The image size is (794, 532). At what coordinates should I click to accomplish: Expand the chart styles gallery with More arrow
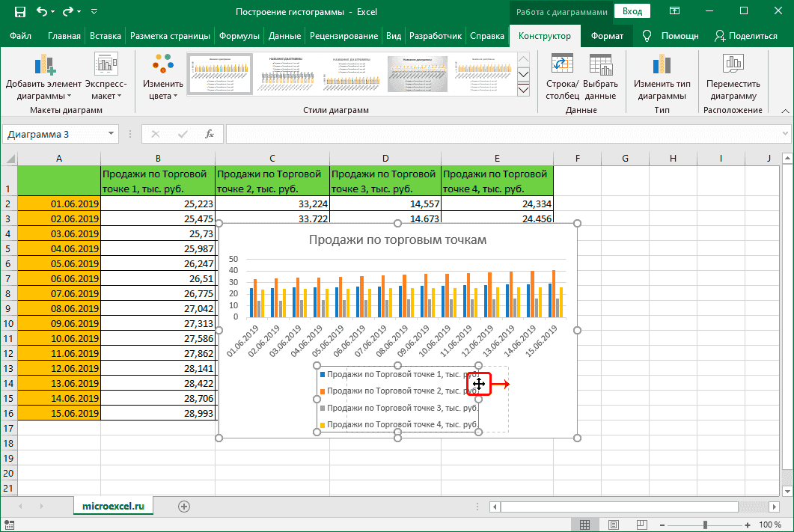pos(524,89)
